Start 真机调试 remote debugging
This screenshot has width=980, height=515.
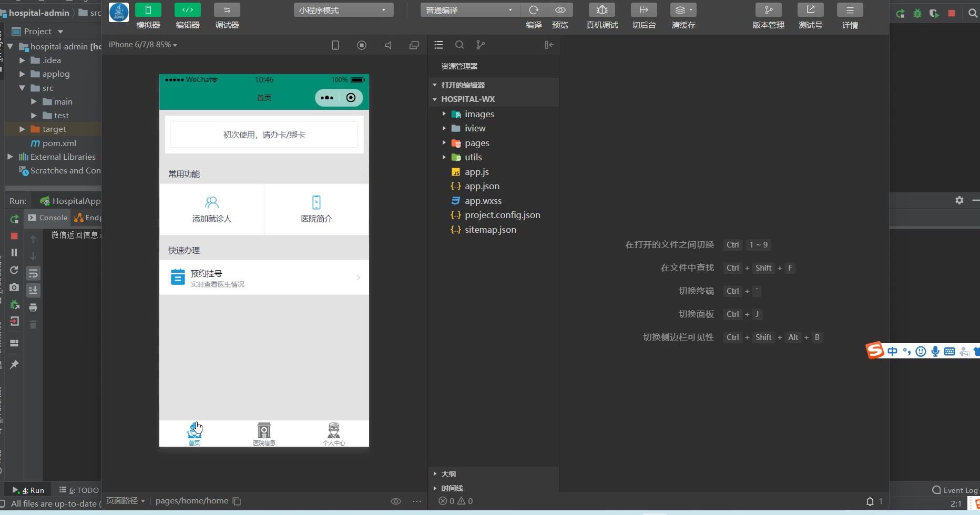[x=602, y=10]
